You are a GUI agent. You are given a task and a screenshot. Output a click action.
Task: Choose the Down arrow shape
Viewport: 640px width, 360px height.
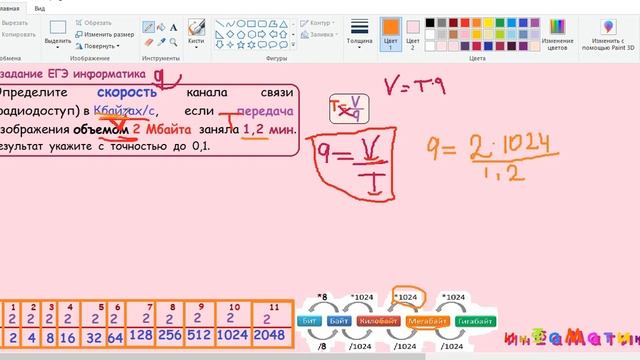(x=220, y=45)
